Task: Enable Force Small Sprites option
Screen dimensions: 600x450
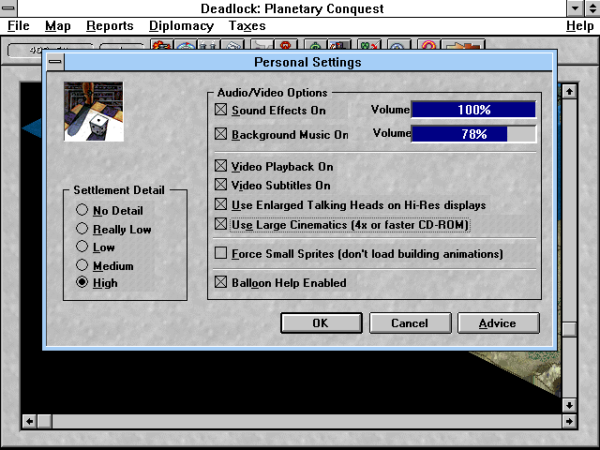Action: pos(221,254)
